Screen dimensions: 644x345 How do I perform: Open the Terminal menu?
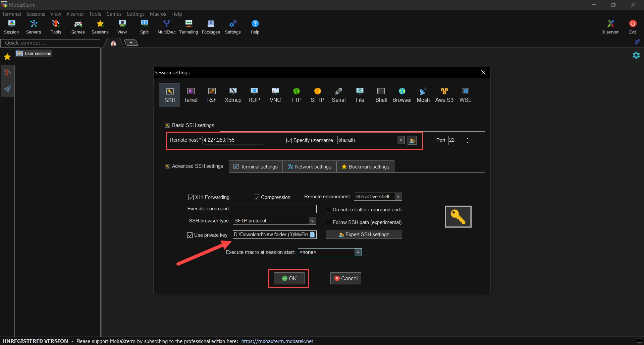11,14
